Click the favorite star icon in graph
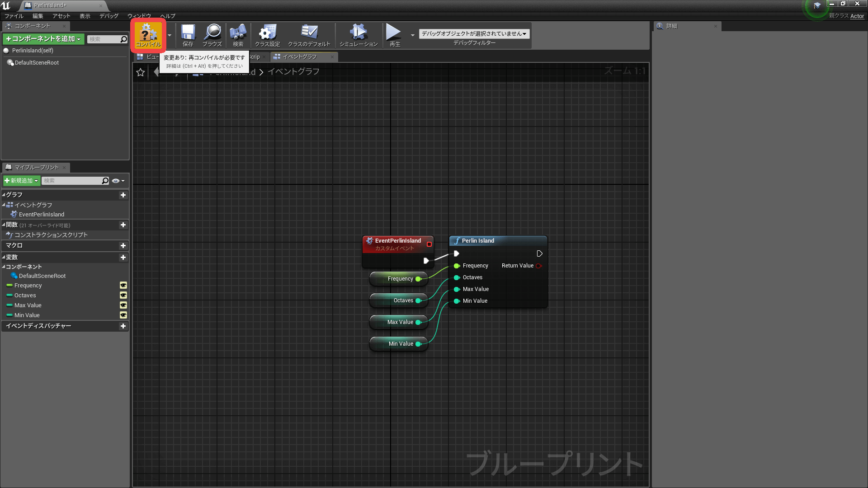Image resolution: width=868 pixels, height=488 pixels. pyautogui.click(x=141, y=72)
